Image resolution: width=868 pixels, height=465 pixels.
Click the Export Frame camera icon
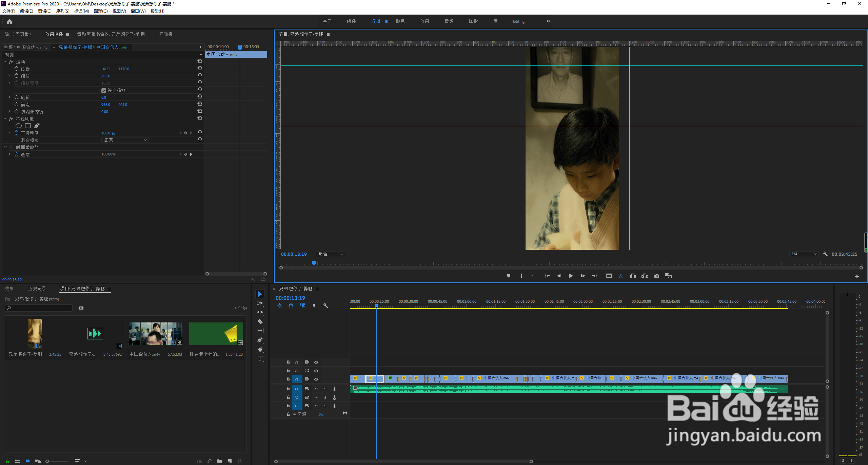click(657, 276)
